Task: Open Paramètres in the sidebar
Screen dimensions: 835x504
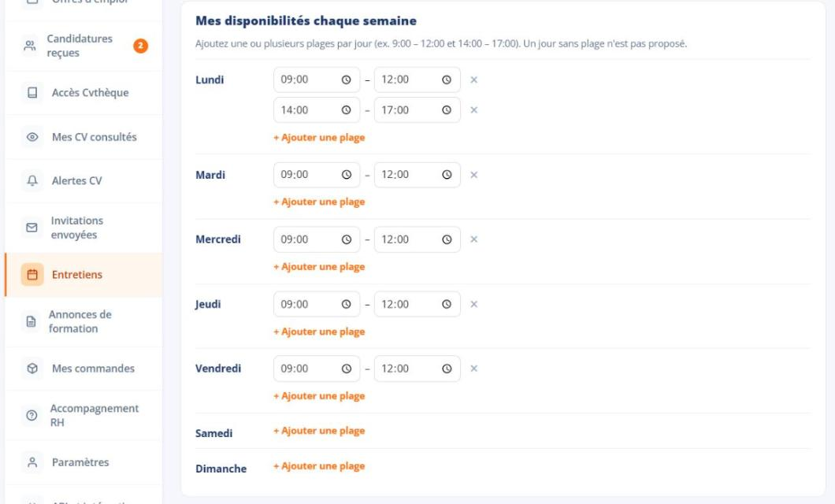Action: point(84,462)
